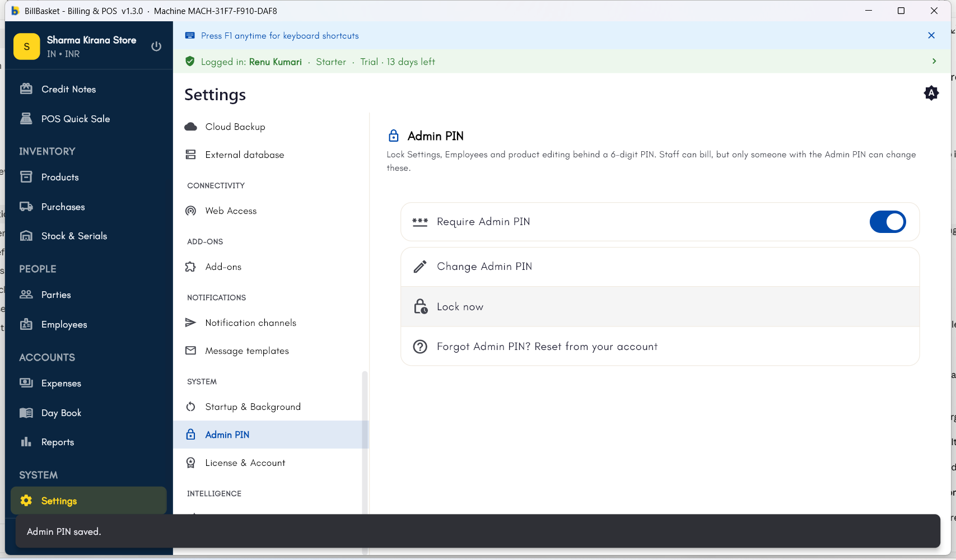Click the Cloud Backup cloud icon
This screenshot has width=956, height=560.
point(191,127)
